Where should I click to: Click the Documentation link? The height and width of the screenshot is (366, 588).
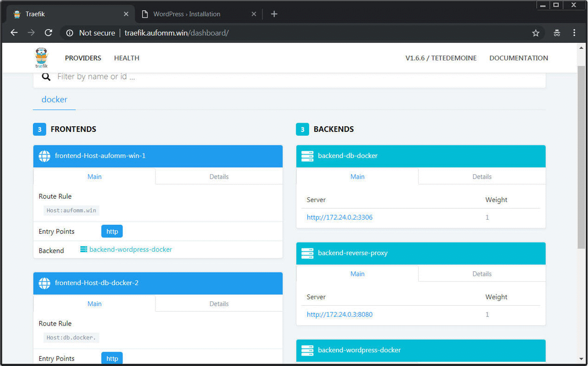pyautogui.click(x=518, y=58)
